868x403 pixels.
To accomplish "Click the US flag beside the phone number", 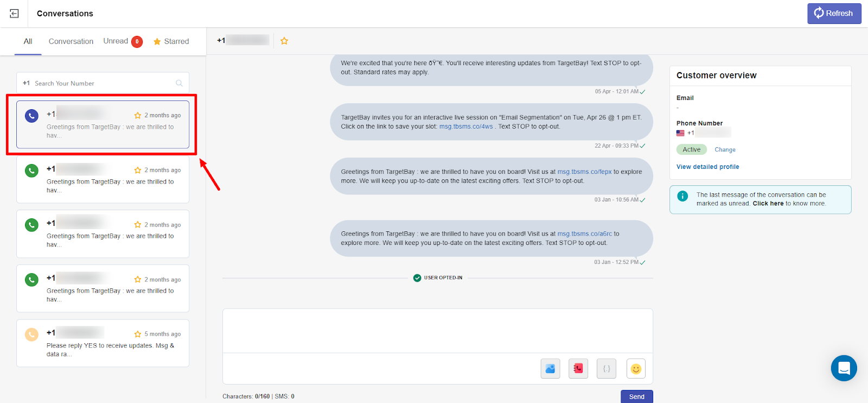I will click(680, 133).
